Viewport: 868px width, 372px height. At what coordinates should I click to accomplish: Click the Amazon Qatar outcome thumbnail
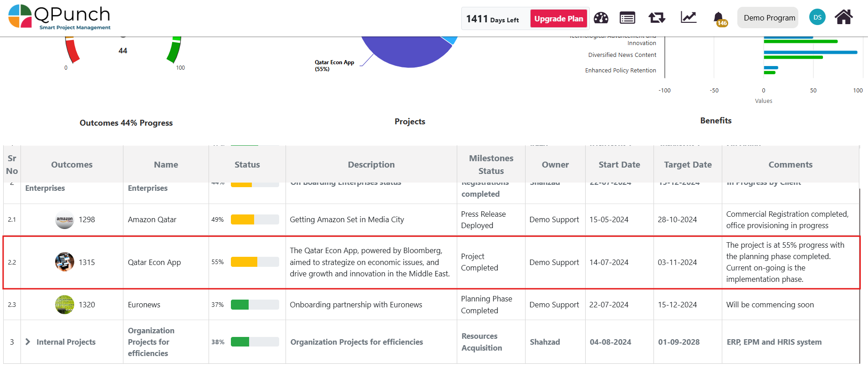tap(65, 219)
